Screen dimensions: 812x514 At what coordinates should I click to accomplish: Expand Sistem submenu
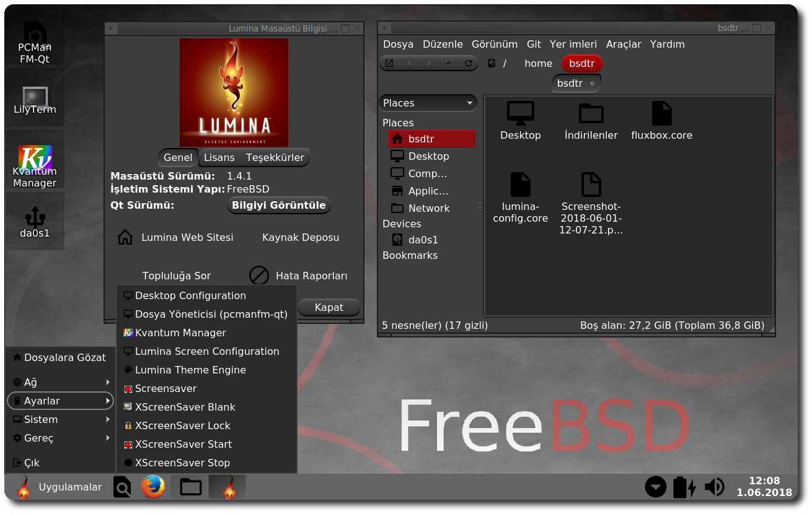[x=60, y=419]
